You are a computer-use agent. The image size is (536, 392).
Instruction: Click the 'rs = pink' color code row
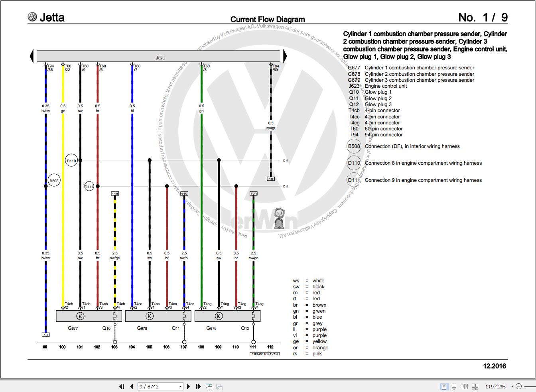pos(307,354)
